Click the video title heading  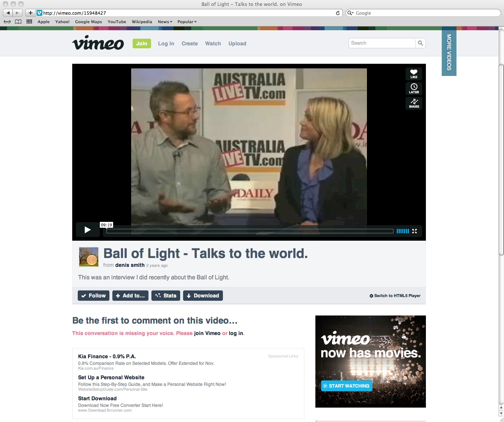point(206,254)
